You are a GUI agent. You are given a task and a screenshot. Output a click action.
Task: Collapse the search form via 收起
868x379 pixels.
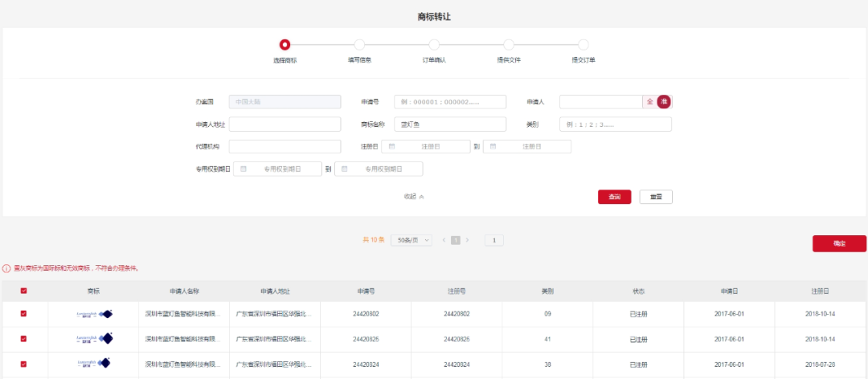(x=413, y=197)
